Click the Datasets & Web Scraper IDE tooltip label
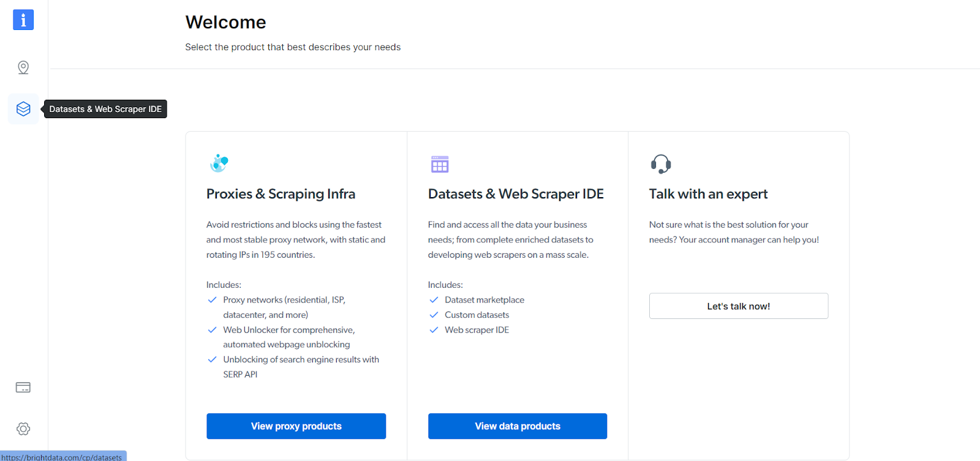 coord(105,109)
